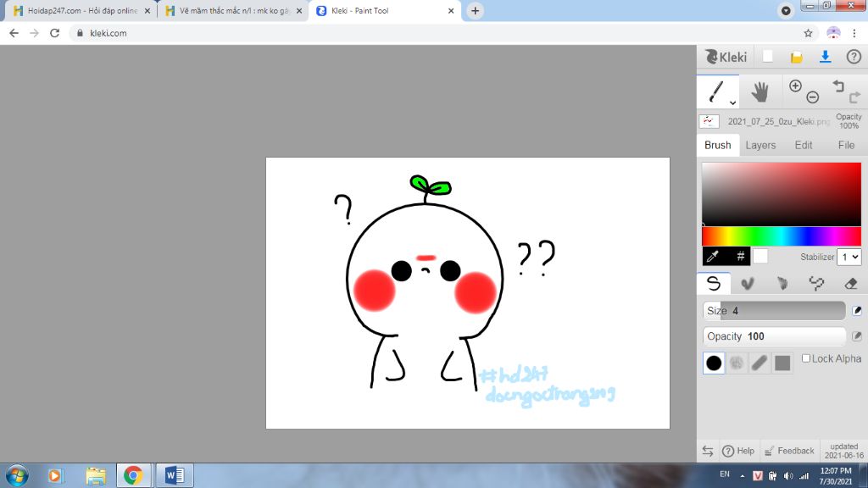868x488 pixels.
Task: Open the Windows Start menu
Action: [17, 475]
